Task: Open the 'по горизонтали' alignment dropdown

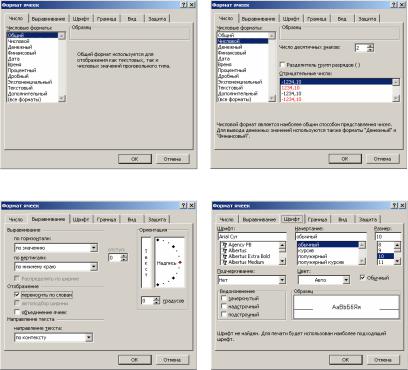Action: click(94, 248)
